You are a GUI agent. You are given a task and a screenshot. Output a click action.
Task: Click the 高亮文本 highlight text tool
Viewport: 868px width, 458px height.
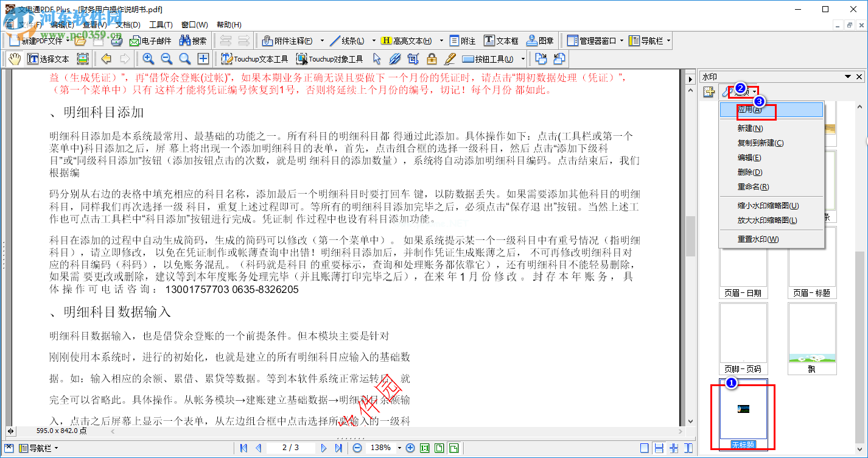tap(405, 41)
